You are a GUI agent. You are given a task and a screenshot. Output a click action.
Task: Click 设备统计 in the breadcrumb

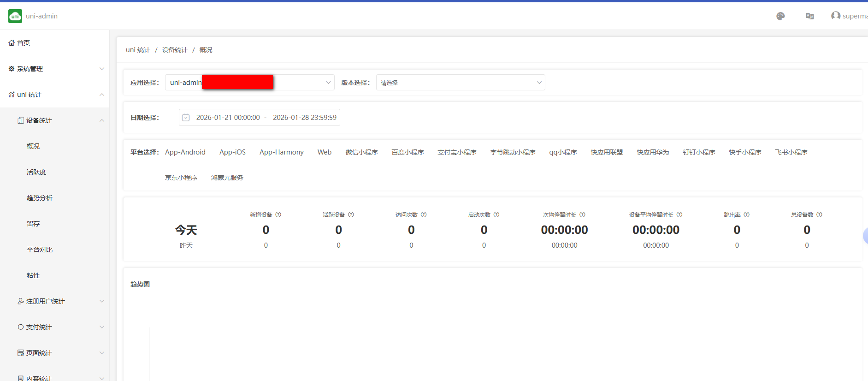(175, 50)
